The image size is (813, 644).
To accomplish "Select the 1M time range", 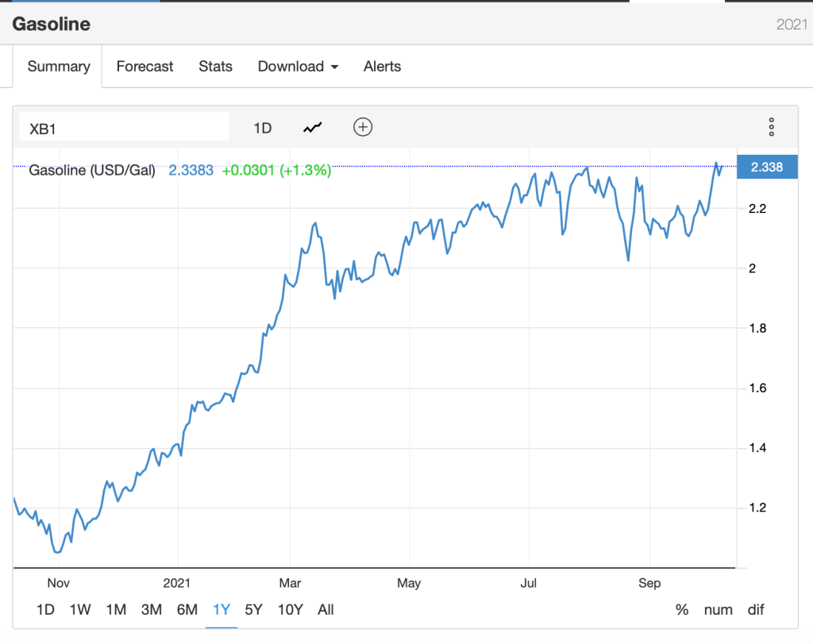I will pyautogui.click(x=116, y=610).
